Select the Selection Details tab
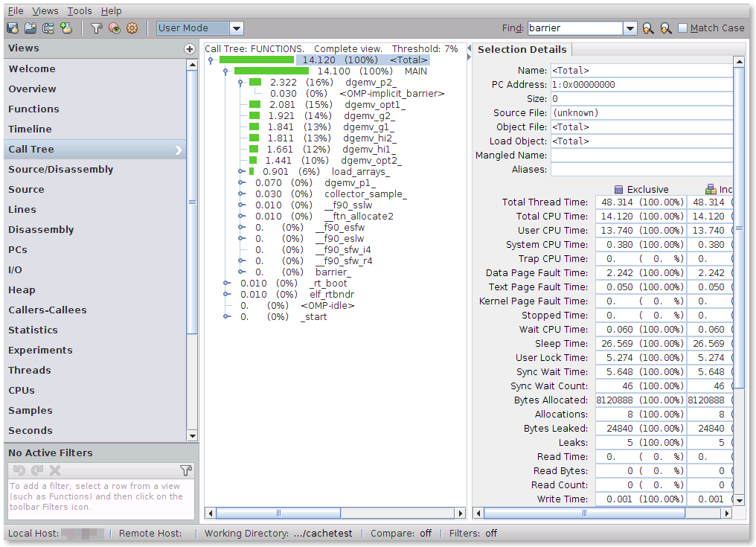 (x=522, y=49)
